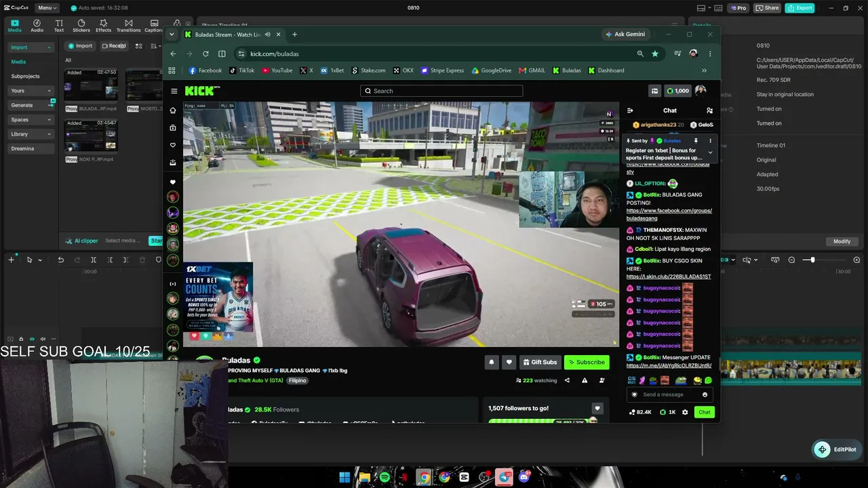Open the Stickers tab in CapCut
Image resolution: width=868 pixels, height=488 pixels.
(x=81, y=26)
